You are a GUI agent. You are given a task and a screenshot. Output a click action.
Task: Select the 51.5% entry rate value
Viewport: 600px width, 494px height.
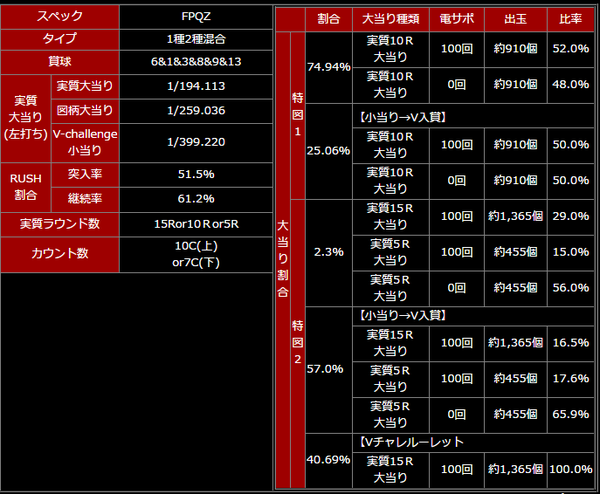tap(196, 174)
